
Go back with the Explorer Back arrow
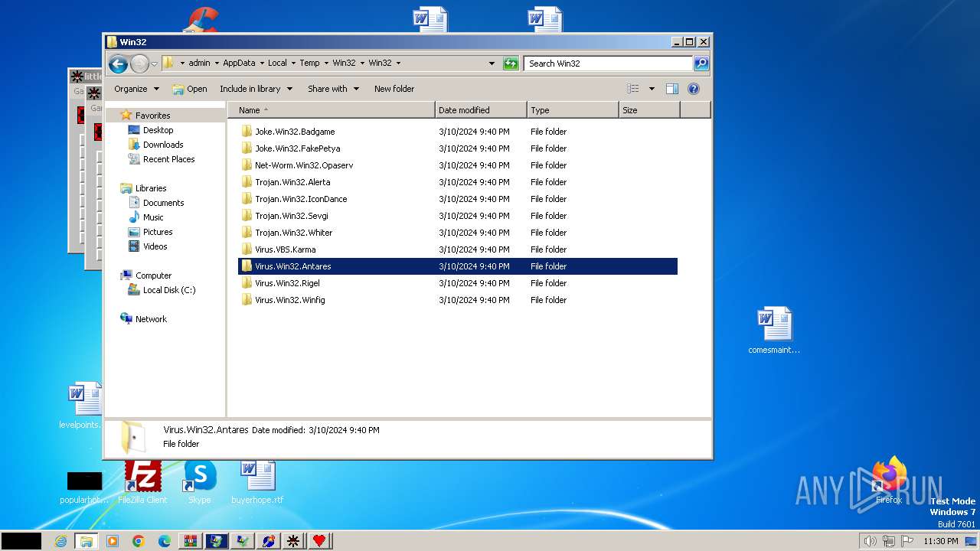[x=118, y=64]
